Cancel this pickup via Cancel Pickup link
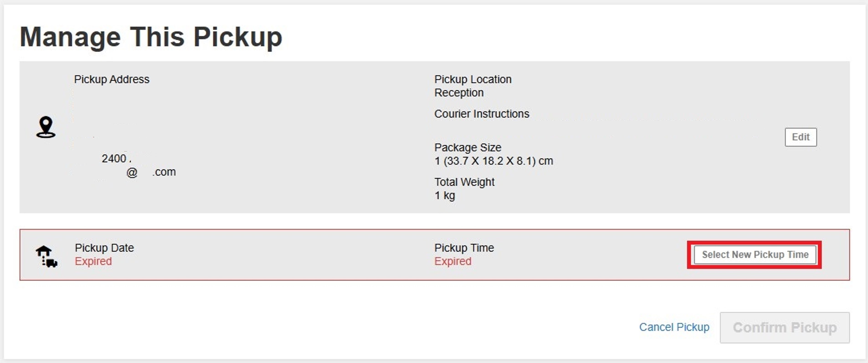Image resolution: width=868 pixels, height=363 pixels. pyautogui.click(x=674, y=327)
